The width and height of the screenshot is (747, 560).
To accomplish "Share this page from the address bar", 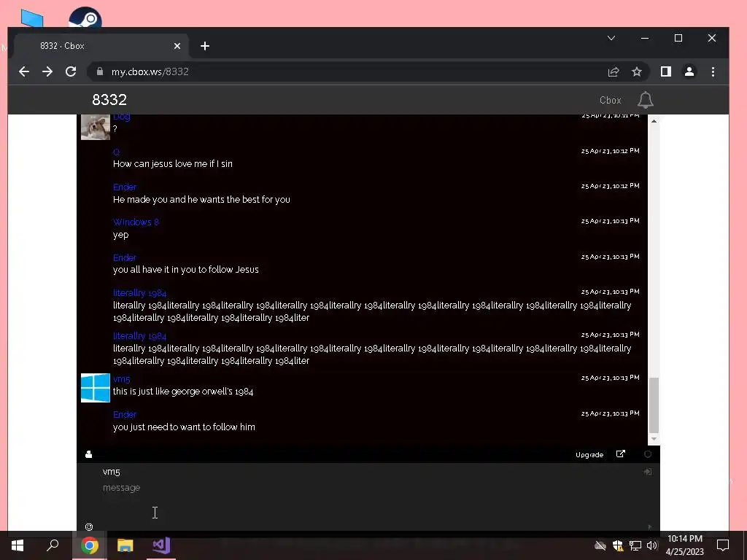I will click(x=614, y=72).
